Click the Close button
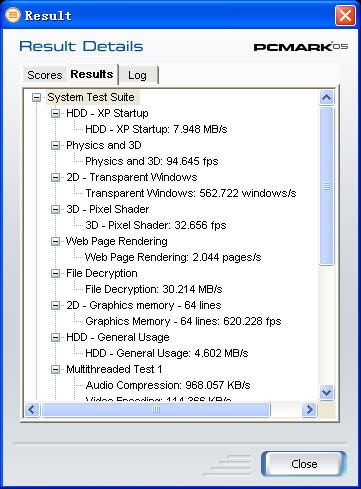The height and width of the screenshot is (489, 361). coord(304,464)
